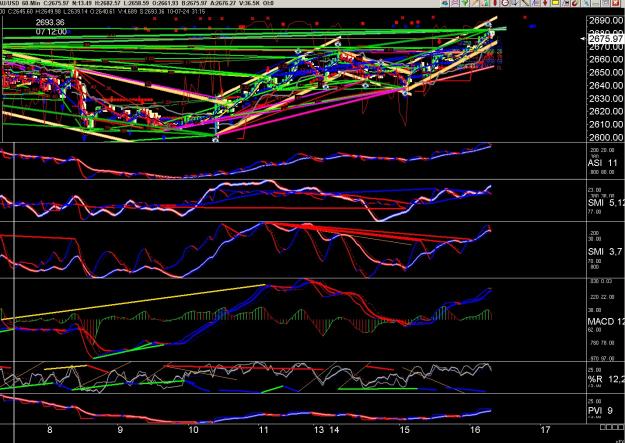Click the 2640.00 price axis label
625x443 pixels.
point(605,85)
